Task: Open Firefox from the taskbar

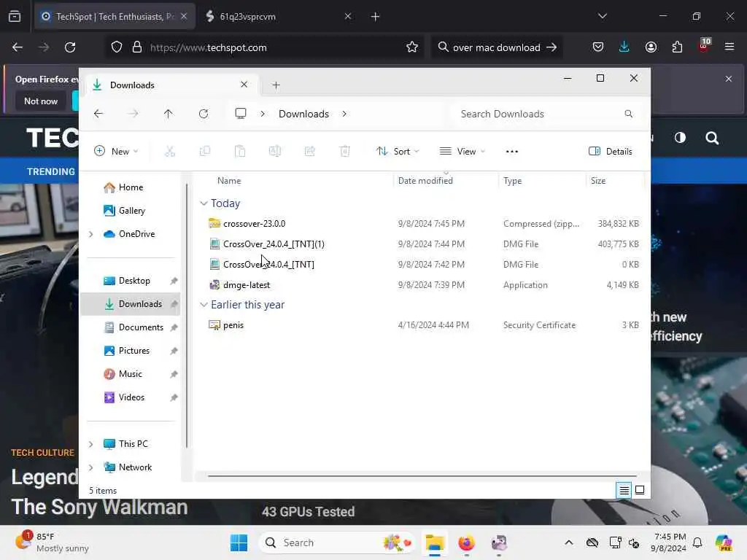Action: [x=466, y=542]
